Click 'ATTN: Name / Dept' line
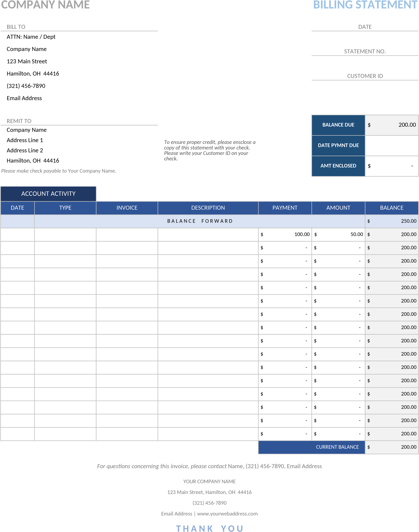419x532 pixels. [31, 37]
